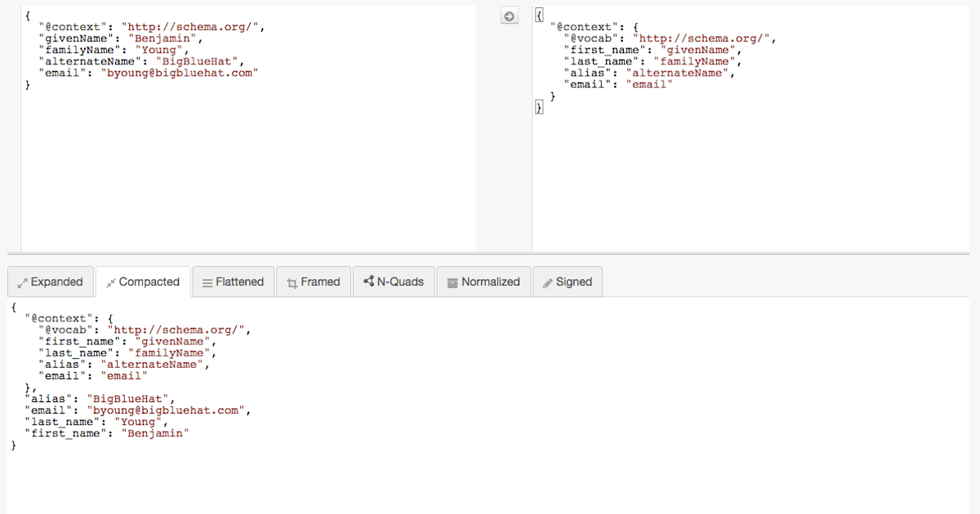This screenshot has width=980, height=514.
Task: Click the circular arrow button between the editors
Action: tap(509, 15)
